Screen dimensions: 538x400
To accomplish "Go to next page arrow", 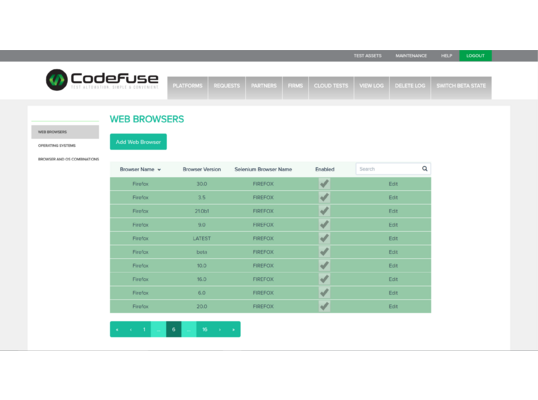I will pos(220,329).
